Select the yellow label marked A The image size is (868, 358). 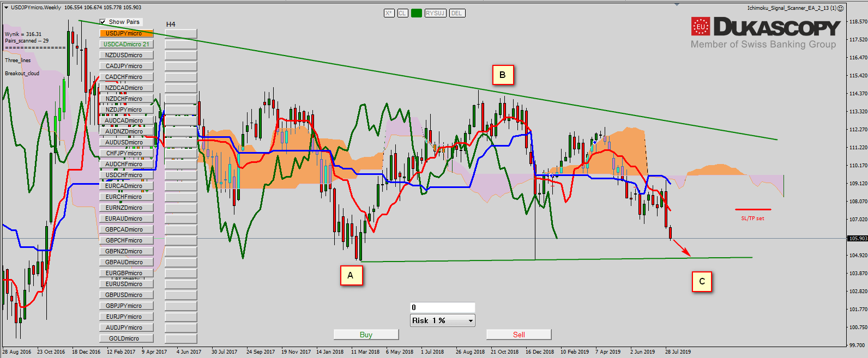pos(350,276)
